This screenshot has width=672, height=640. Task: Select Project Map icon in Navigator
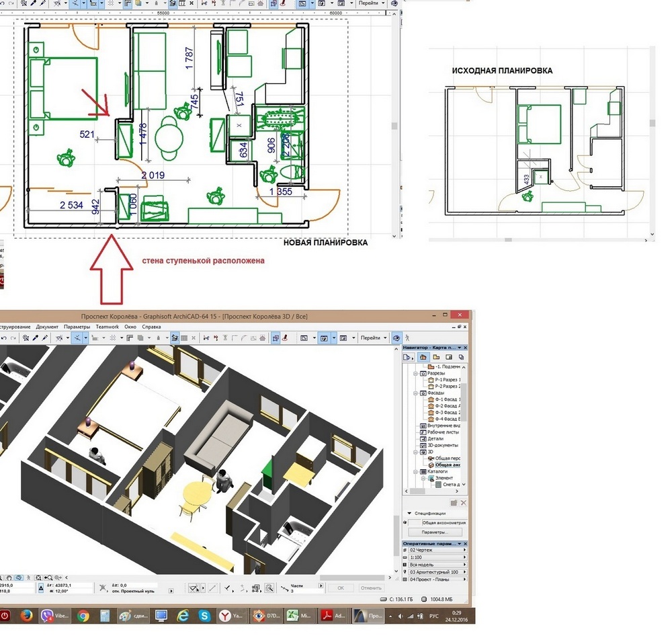click(x=423, y=357)
